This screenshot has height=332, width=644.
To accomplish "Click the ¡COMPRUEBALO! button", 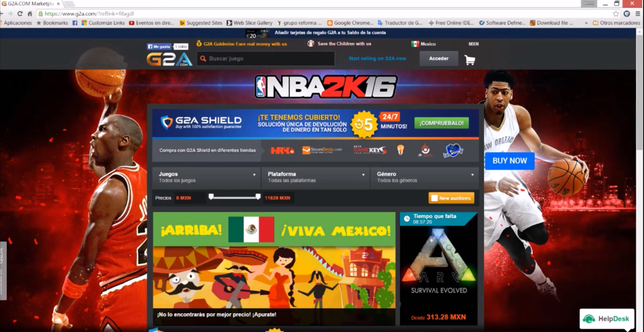I will point(442,123).
